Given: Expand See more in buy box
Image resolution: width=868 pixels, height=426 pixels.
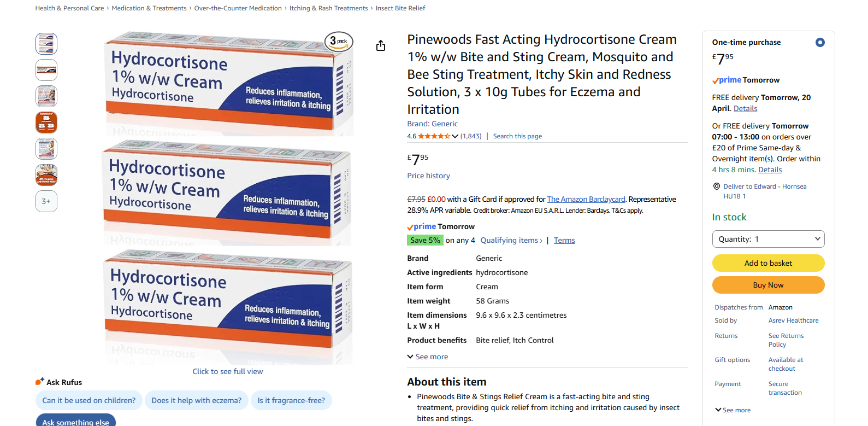Looking at the screenshot, I should click(733, 410).
